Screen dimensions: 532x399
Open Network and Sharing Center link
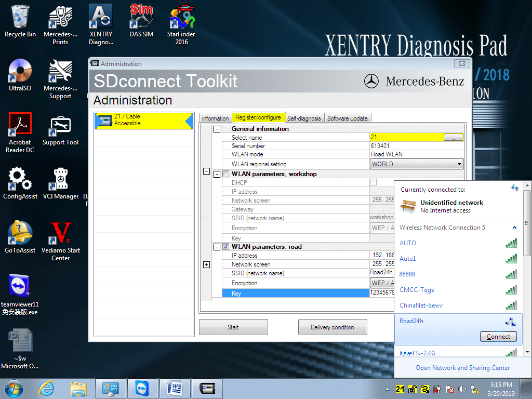[x=462, y=368]
